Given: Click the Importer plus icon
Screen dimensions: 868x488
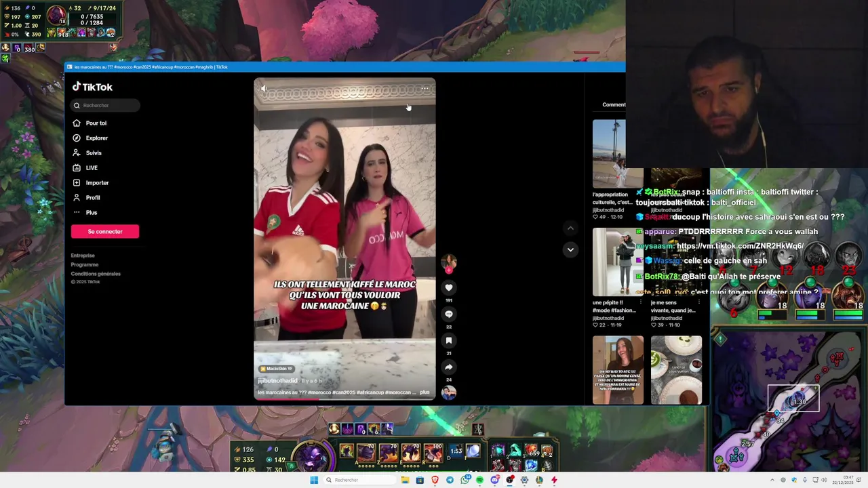Looking at the screenshot, I should 77,183.
